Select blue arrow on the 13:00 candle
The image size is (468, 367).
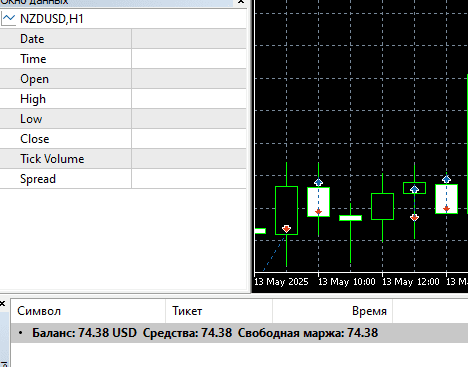(x=414, y=189)
